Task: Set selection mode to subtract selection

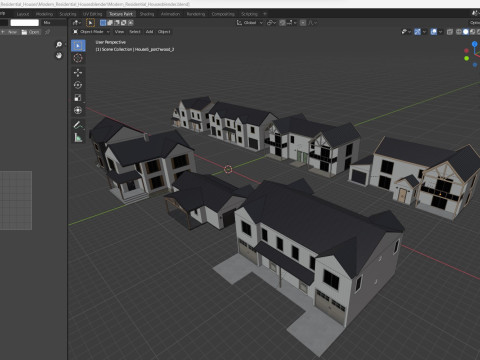Action: (117, 23)
